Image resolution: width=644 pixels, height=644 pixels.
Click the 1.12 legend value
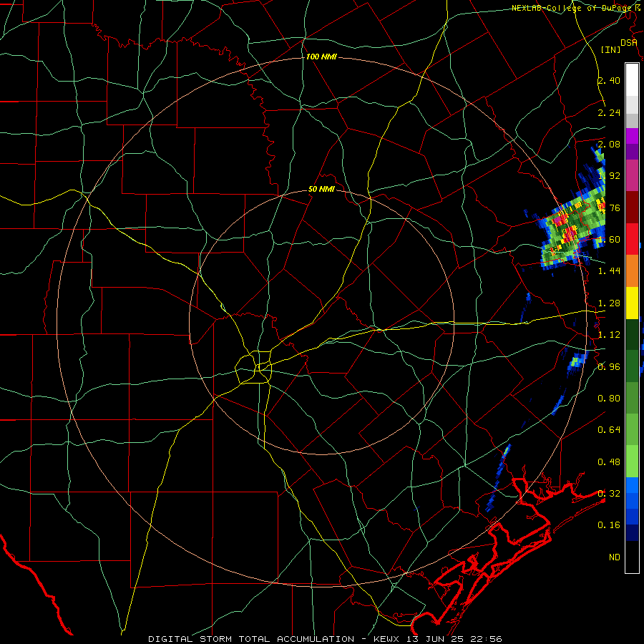[x=609, y=335]
